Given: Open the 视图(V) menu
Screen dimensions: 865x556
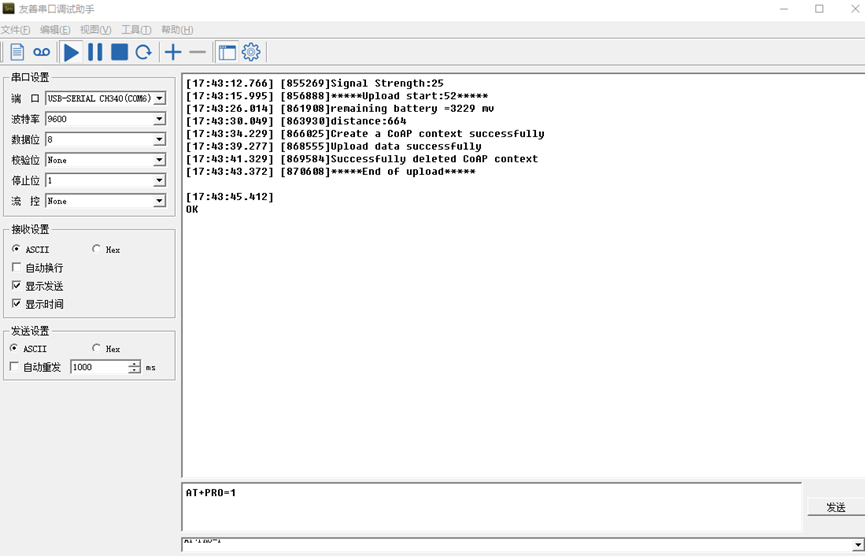Looking at the screenshot, I should pos(95,30).
